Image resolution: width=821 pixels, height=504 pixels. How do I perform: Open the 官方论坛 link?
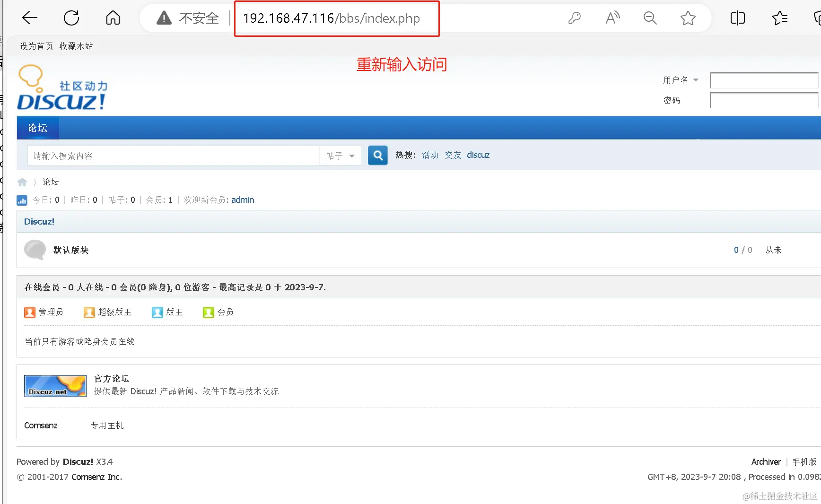(x=112, y=379)
